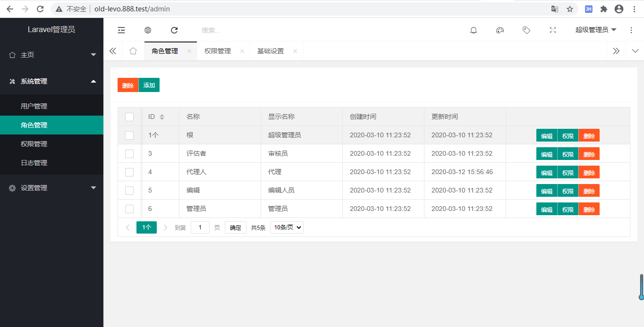Expand the 超级管理员 user dropdown
Image resolution: width=644 pixels, height=327 pixels.
coord(596,30)
